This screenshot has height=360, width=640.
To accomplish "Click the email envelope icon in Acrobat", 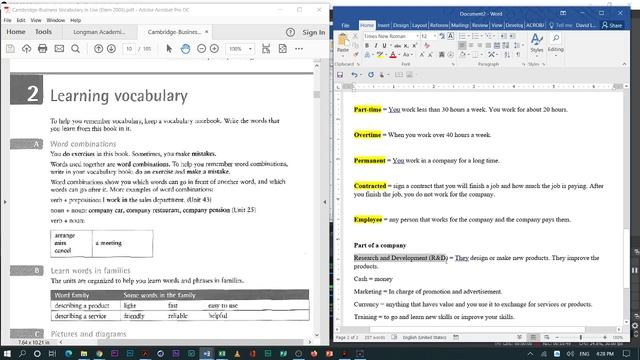I will pos(59,49).
